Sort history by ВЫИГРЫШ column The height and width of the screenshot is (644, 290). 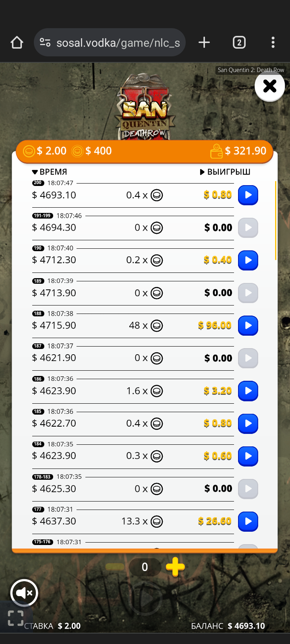point(225,172)
